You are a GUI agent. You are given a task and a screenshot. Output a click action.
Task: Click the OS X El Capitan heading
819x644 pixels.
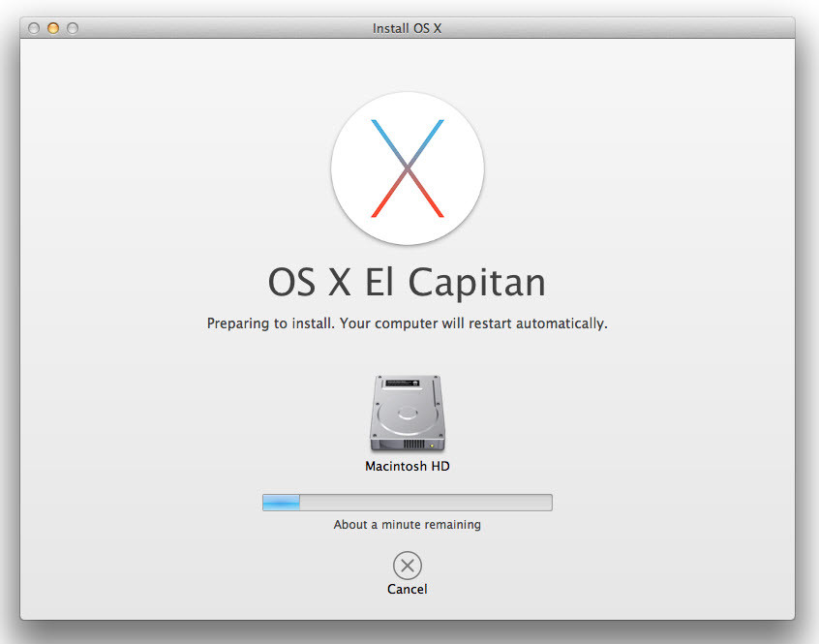(x=407, y=282)
